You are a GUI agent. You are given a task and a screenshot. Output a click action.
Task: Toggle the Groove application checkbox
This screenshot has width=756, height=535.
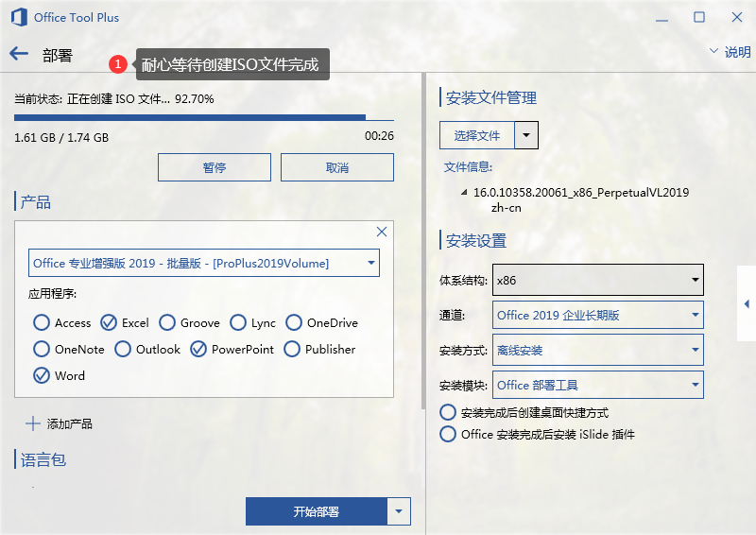point(167,322)
